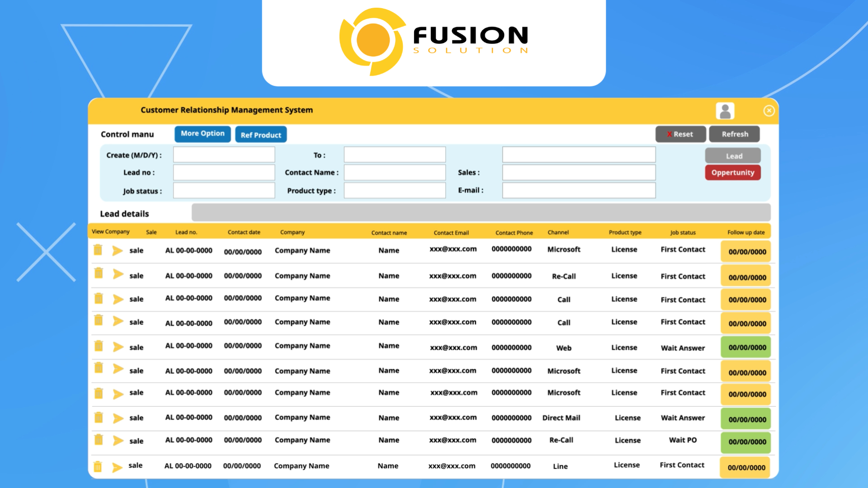Click email address in Direct Mail row
The width and height of the screenshot is (868, 488).
[x=453, y=418]
